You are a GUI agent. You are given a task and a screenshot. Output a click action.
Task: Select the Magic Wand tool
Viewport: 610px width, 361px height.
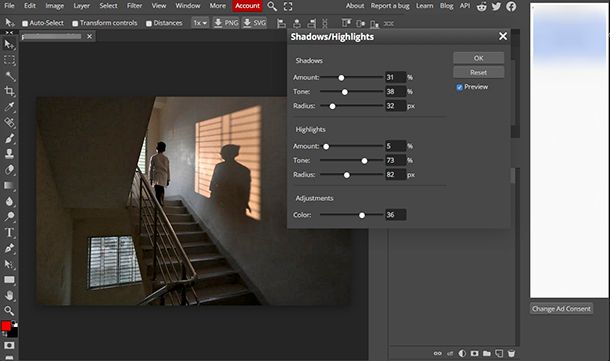point(10,76)
